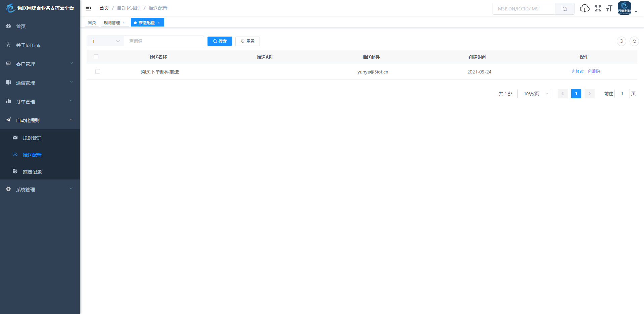The width and height of the screenshot is (644, 314).
Task: Focus the 查询值 query input
Action: pos(164,41)
